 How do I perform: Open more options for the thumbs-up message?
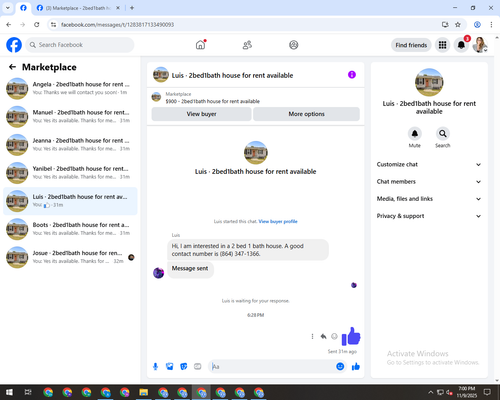point(312,336)
